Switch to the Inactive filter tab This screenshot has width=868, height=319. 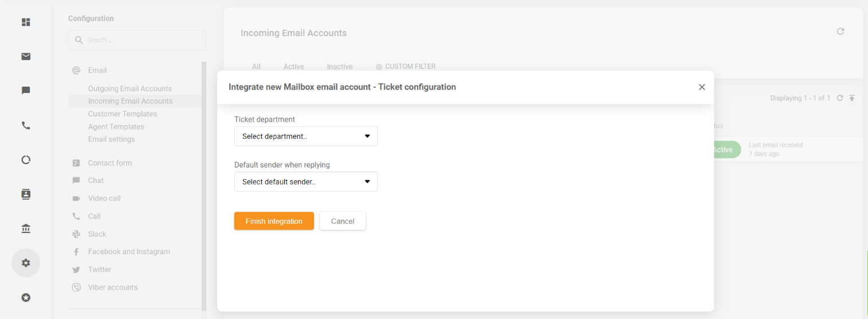[340, 67]
